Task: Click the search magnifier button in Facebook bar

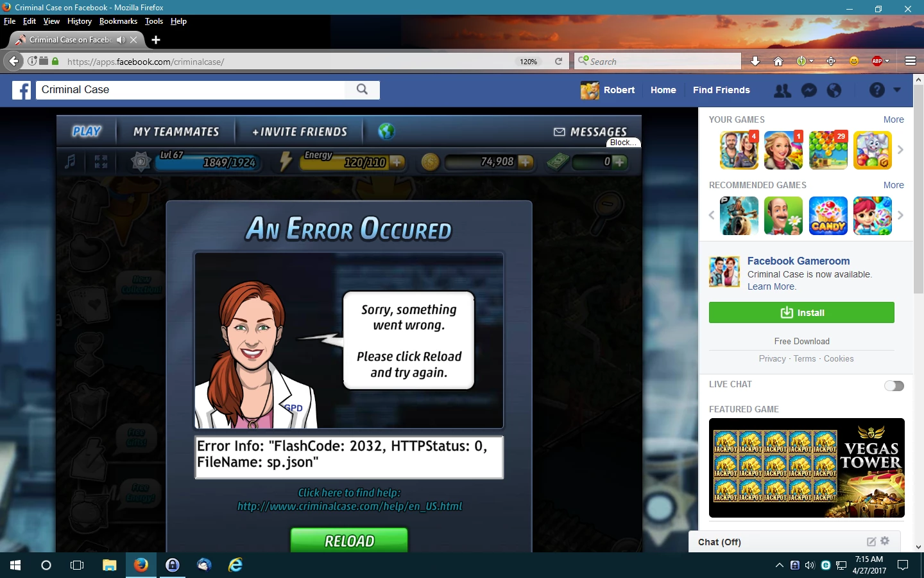Action: (x=362, y=89)
